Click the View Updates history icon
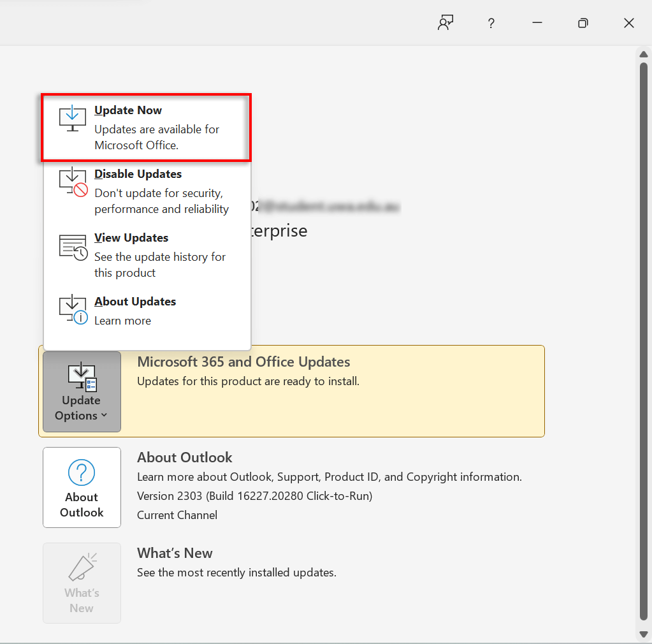 [x=73, y=247]
